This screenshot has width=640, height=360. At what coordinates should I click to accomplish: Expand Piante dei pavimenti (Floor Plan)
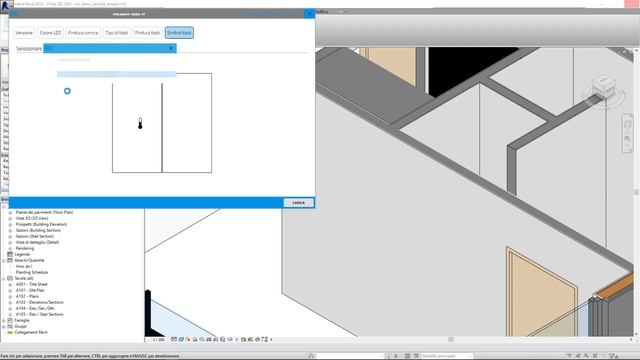[10, 212]
